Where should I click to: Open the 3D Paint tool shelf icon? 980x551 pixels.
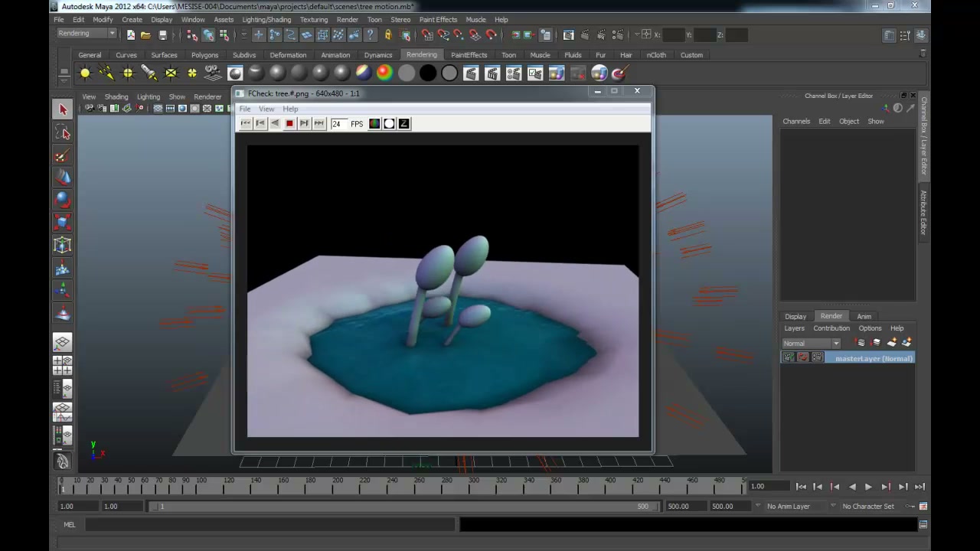(619, 73)
